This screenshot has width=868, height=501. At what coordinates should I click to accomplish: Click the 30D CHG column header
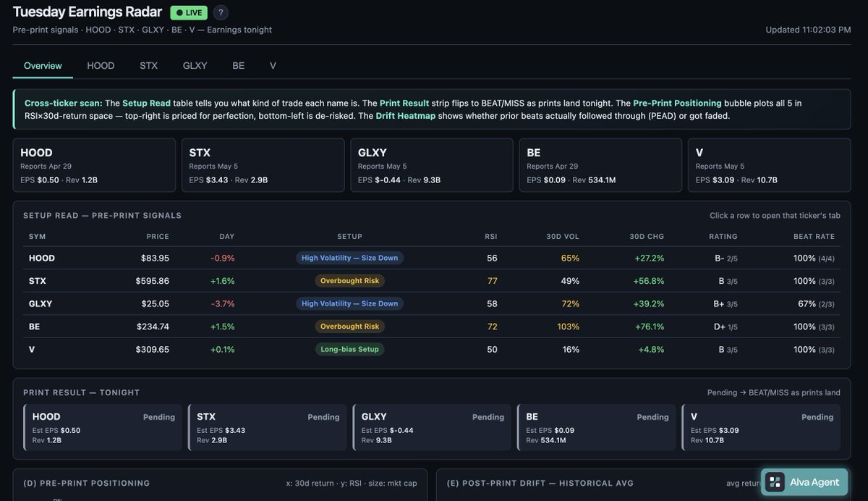[647, 236]
